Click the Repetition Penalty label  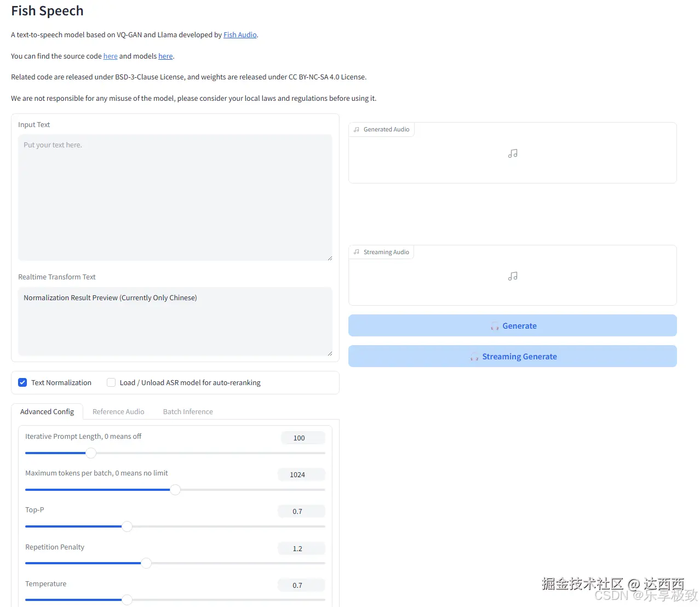[x=55, y=547]
